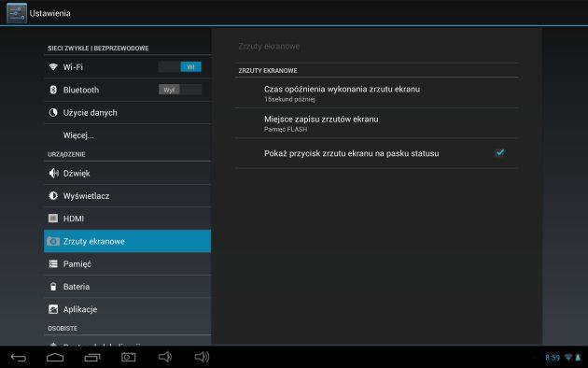This screenshot has height=368, width=588.
Task: Click the camera icon for Zrzuty ekranowe
Action: pos(53,241)
